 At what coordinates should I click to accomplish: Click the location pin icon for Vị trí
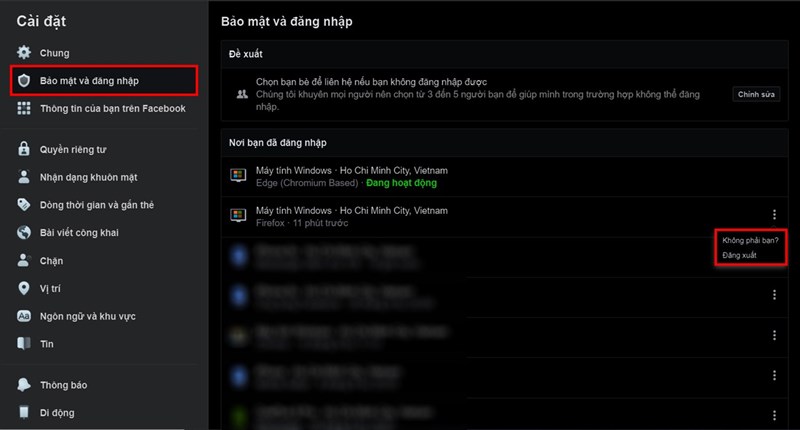pyautogui.click(x=23, y=288)
